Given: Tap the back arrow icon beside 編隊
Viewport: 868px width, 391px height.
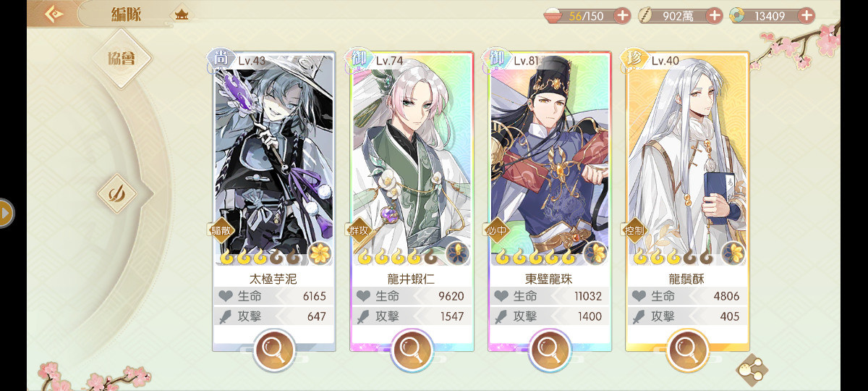Looking at the screenshot, I should click(x=54, y=14).
